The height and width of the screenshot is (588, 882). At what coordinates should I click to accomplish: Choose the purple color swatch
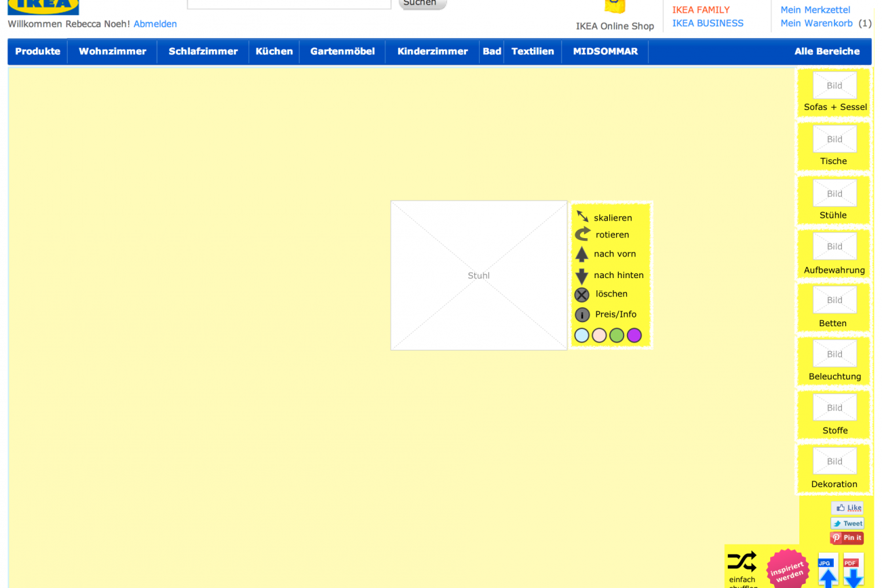[634, 335]
